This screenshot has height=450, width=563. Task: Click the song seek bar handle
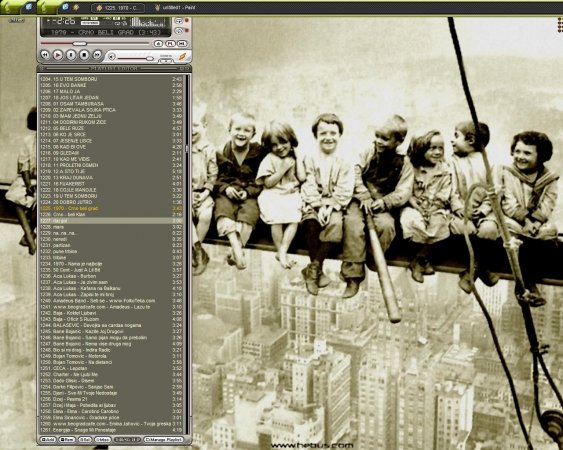(79, 43)
